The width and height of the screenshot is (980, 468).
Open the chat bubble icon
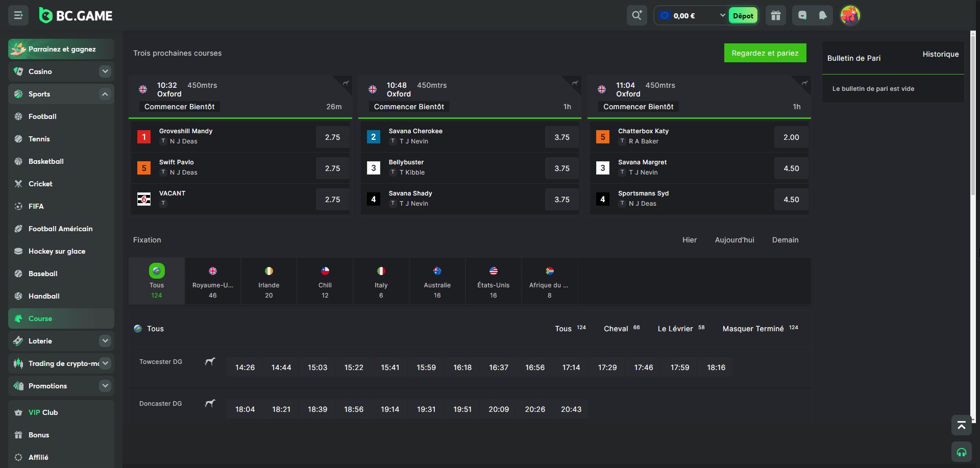[x=802, y=16]
